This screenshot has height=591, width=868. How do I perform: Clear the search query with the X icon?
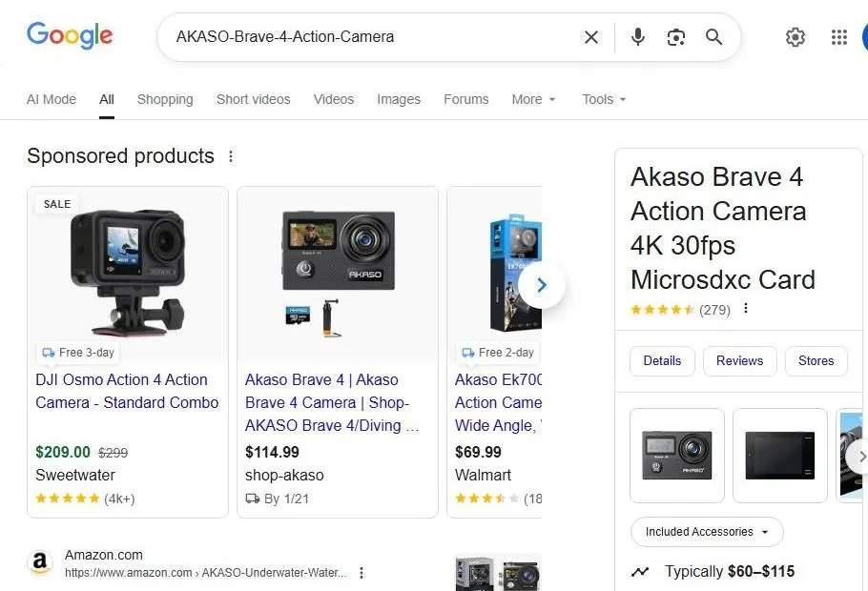pos(591,37)
